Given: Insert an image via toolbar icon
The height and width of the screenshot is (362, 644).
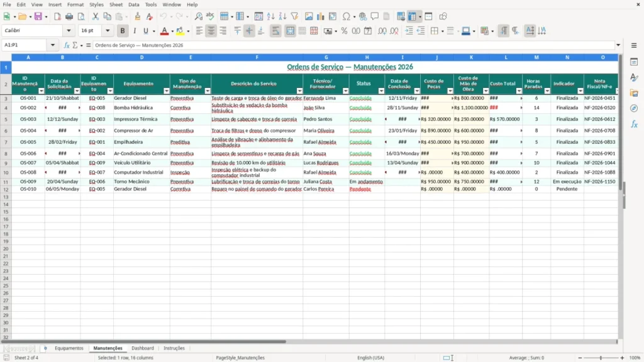Looking at the screenshot, I should (309, 16).
